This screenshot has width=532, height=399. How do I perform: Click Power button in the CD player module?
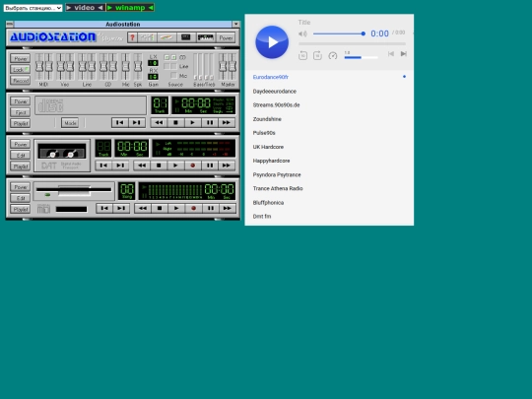(x=21, y=101)
